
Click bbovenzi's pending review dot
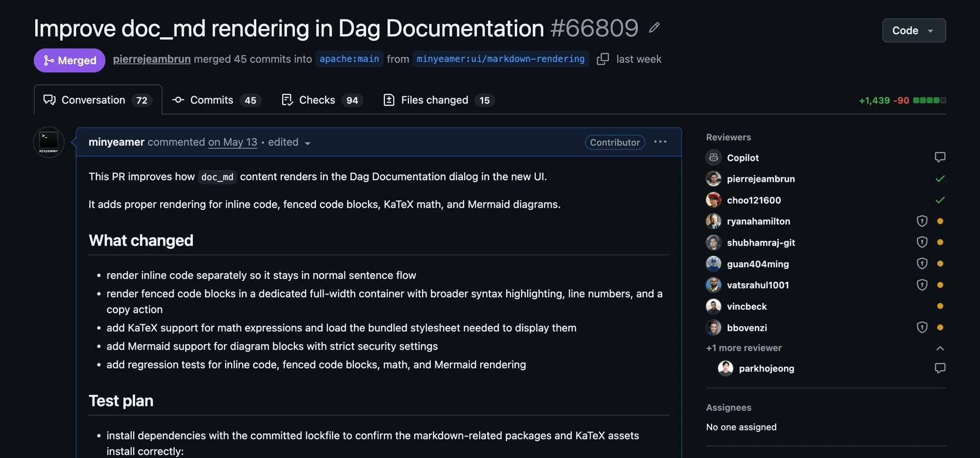(940, 327)
